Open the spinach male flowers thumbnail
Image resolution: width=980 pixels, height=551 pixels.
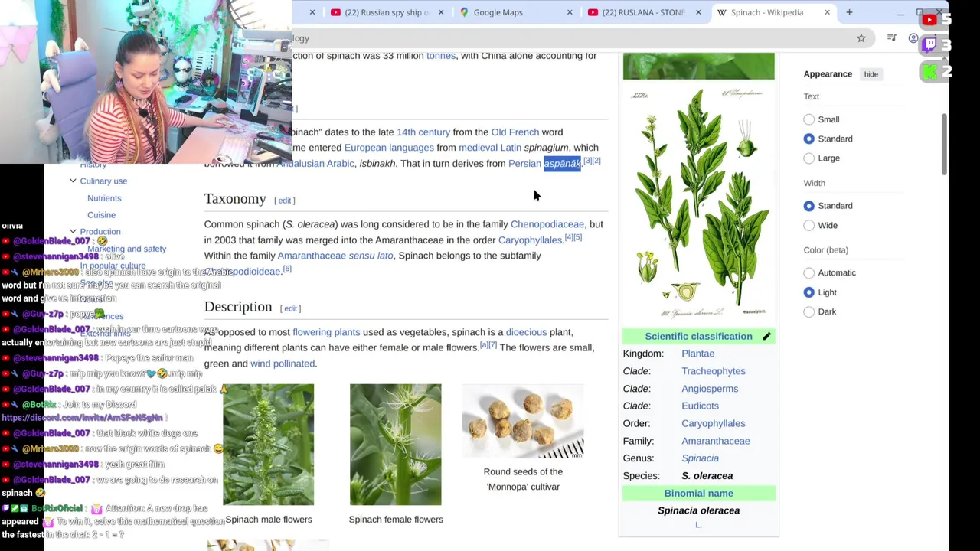click(x=268, y=445)
